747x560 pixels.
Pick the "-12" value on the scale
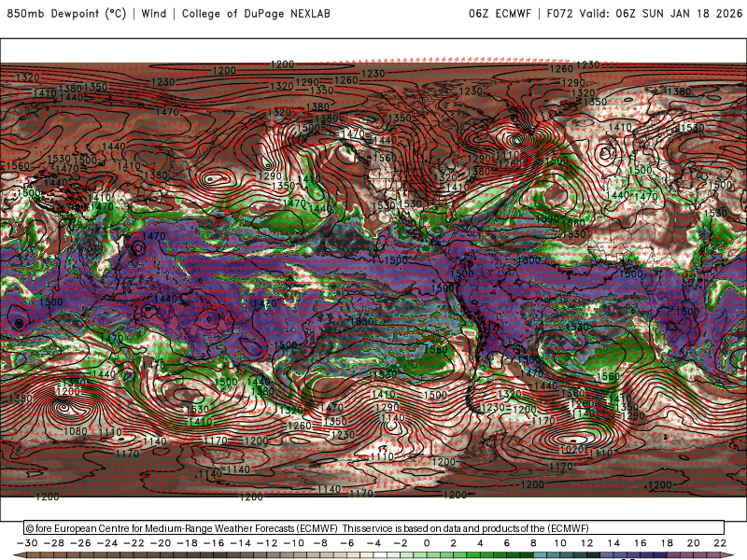pos(267,543)
